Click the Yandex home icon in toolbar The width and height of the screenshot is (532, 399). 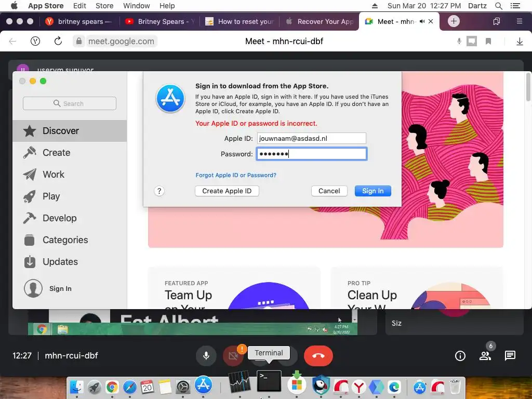(x=35, y=41)
